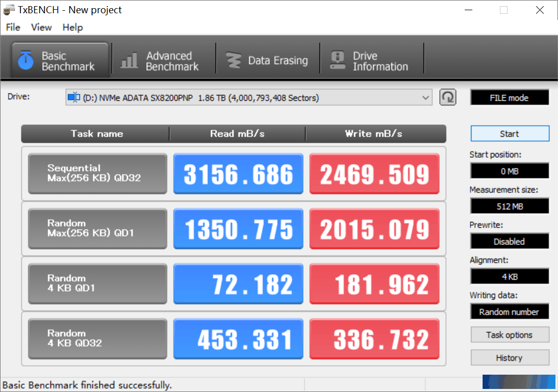Viewport: 558px width, 392px height.
Task: Click the Drive Information disk icon
Action: click(x=337, y=60)
